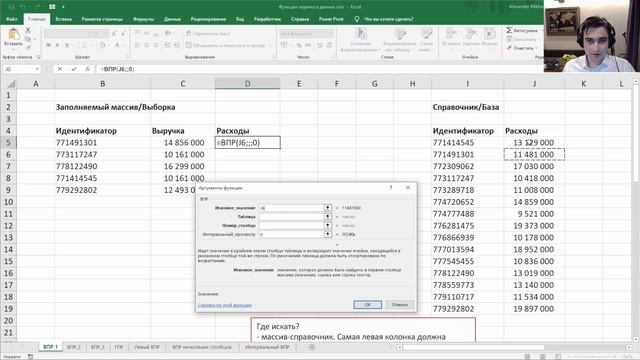The width and height of the screenshot is (640, 360).
Task: Click the Таблица input field
Action: (291, 217)
